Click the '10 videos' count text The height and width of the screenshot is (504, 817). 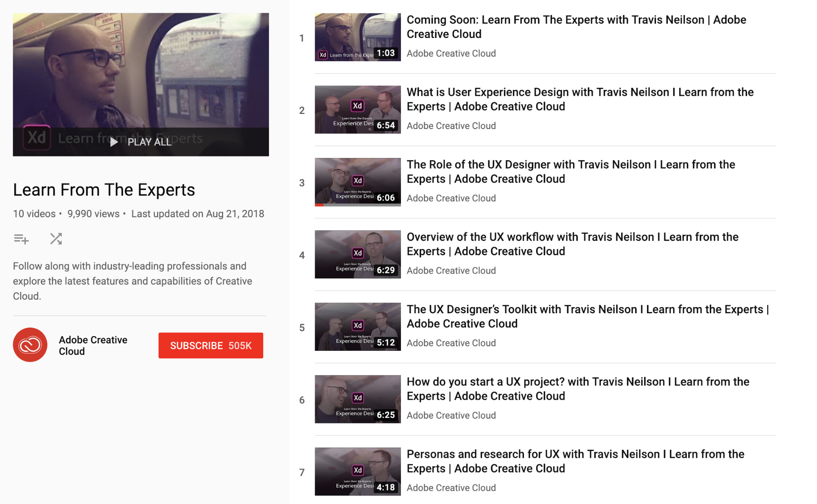coord(34,214)
